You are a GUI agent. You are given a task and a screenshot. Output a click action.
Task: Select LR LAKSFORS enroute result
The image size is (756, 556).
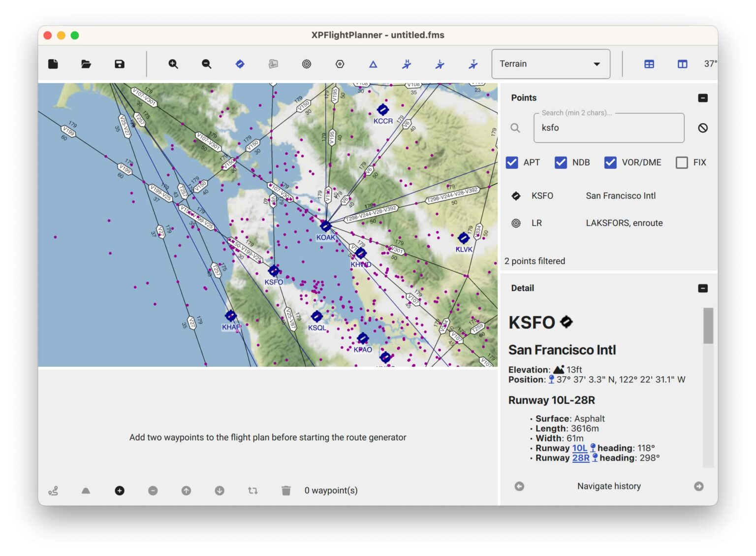[609, 223]
